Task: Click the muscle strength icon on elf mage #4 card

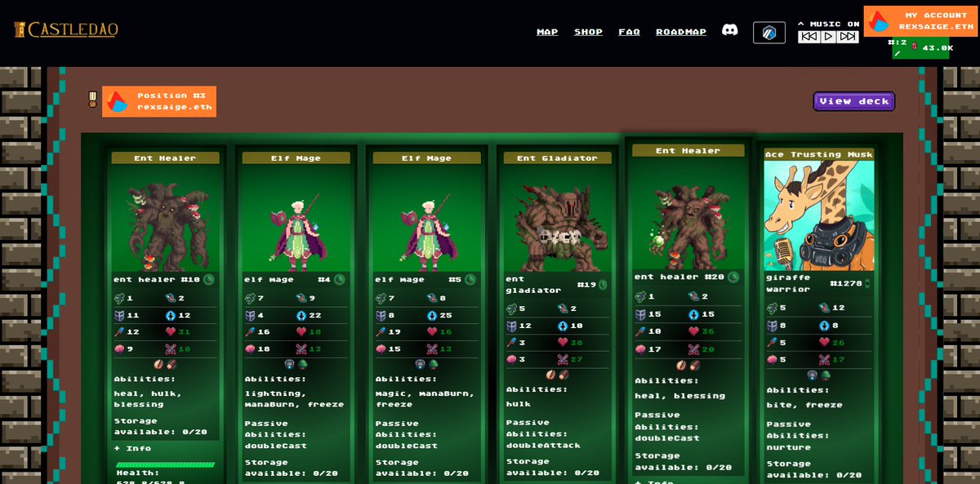Action: pyautogui.click(x=250, y=299)
